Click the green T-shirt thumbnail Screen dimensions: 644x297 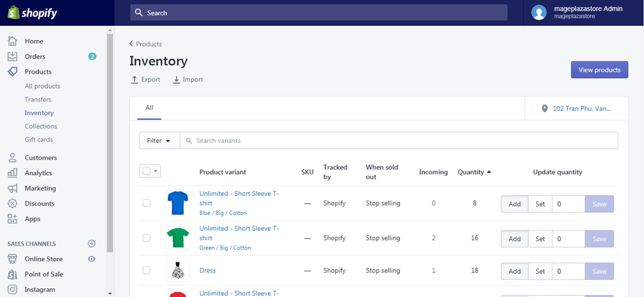click(x=178, y=238)
